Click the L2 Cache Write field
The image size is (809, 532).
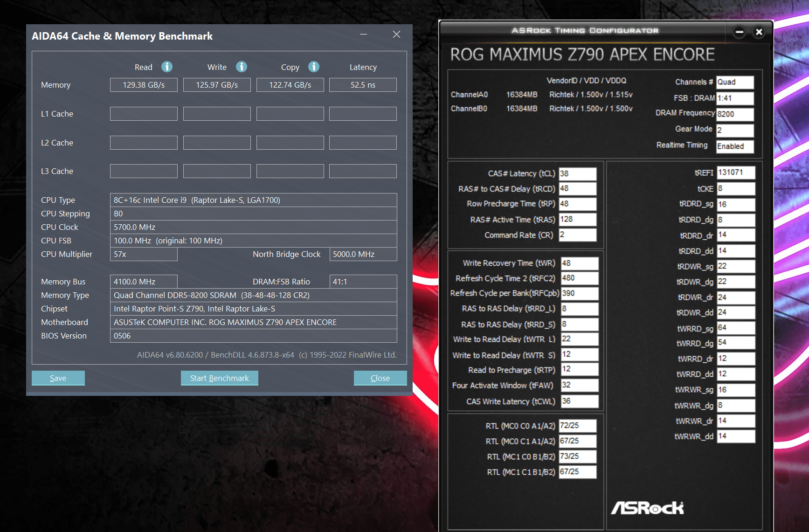tap(217, 143)
